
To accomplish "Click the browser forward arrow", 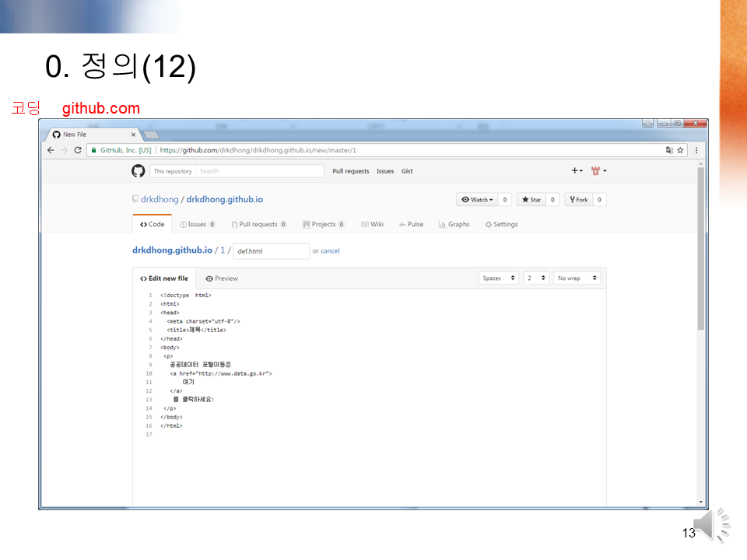I will pyautogui.click(x=65, y=150).
